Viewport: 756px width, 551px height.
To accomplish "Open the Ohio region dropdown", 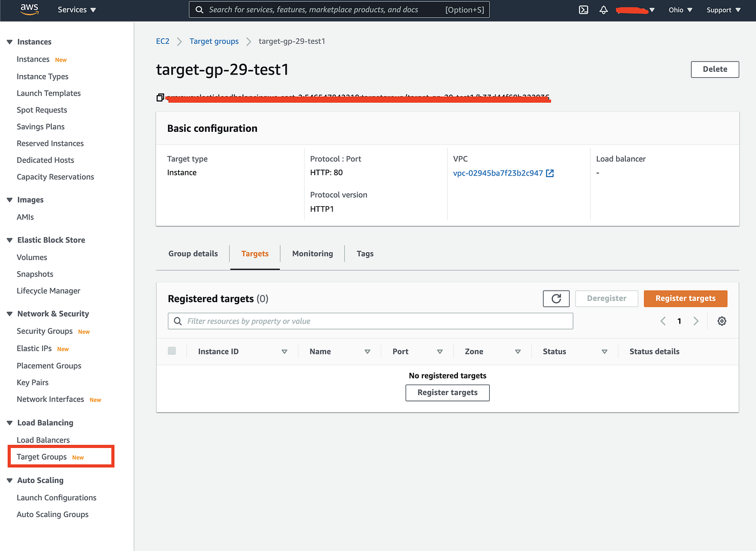I will click(x=680, y=10).
